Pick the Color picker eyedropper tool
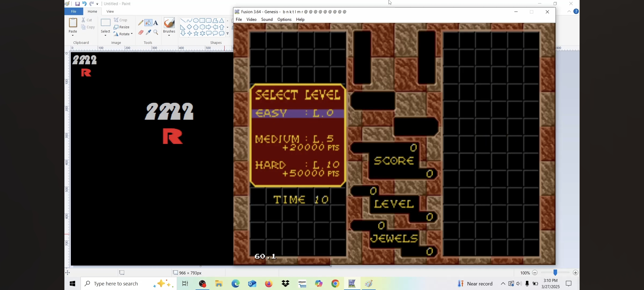This screenshot has height=290, width=644. [x=148, y=32]
